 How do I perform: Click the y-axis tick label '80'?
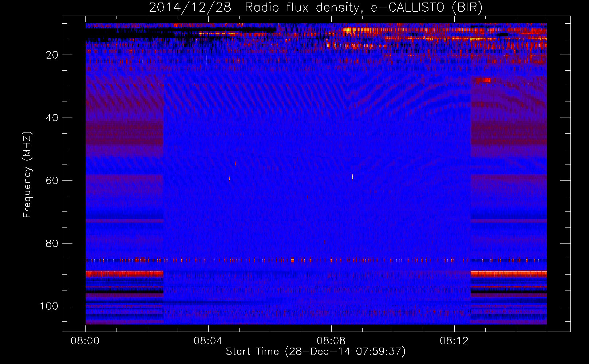[52, 244]
